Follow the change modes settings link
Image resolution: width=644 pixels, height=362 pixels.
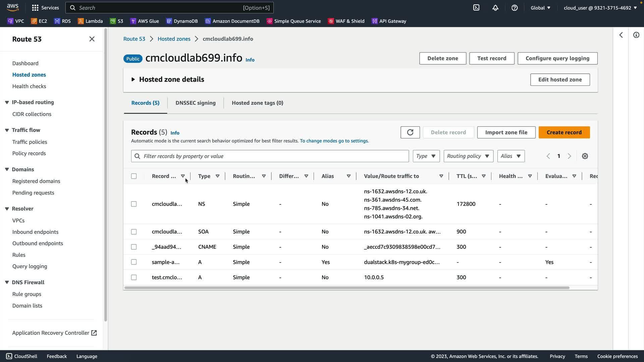pos(334,141)
